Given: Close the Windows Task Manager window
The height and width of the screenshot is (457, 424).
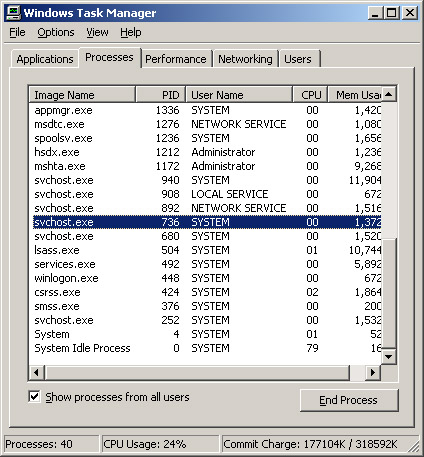Looking at the screenshot, I should [x=410, y=13].
